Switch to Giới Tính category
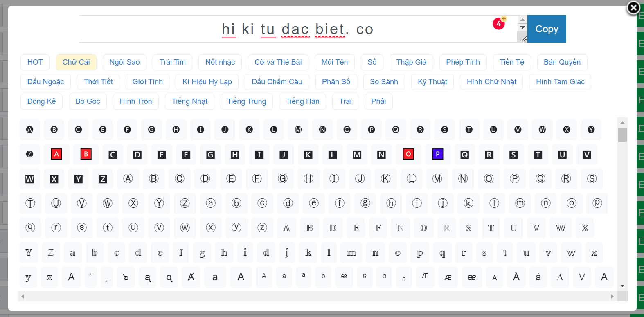The width and height of the screenshot is (644, 317). click(148, 82)
